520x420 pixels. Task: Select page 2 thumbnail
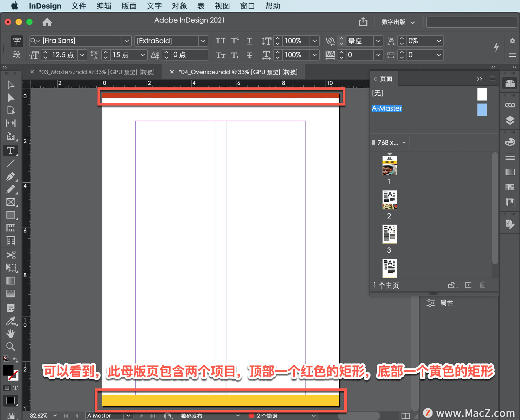coord(389,200)
